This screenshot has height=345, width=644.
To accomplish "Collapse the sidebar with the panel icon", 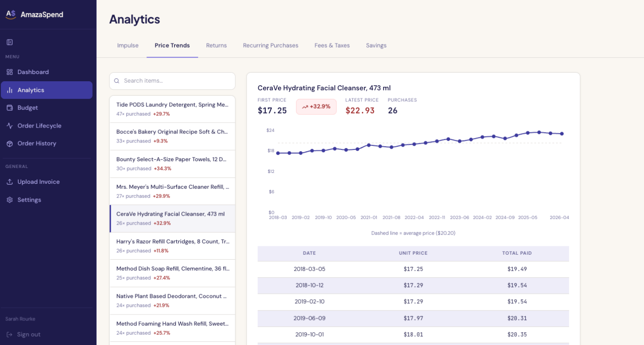I will [x=10, y=42].
